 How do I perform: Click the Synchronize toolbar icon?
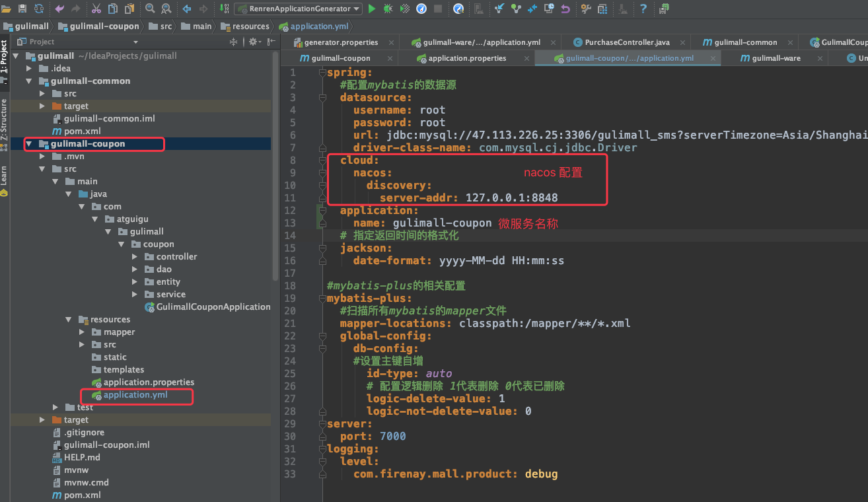[x=39, y=9]
